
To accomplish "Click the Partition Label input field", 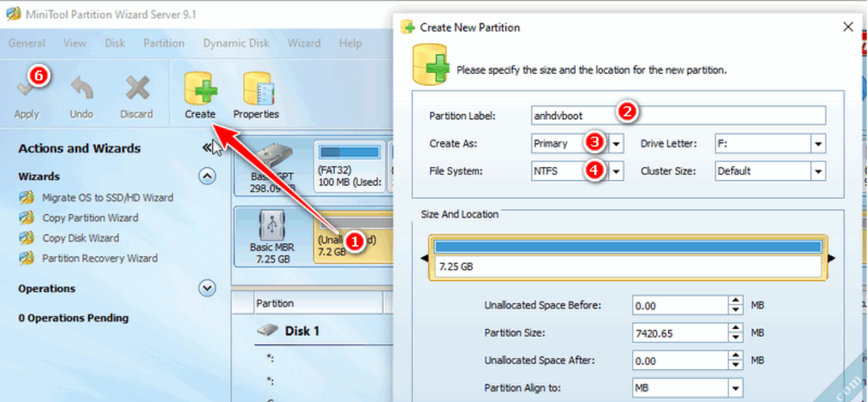I will [678, 115].
